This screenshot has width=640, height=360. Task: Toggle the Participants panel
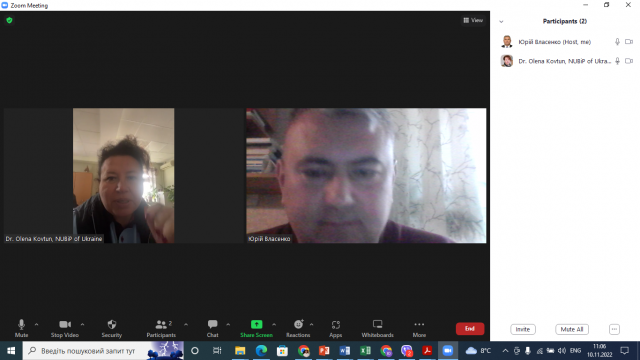[x=161, y=328]
